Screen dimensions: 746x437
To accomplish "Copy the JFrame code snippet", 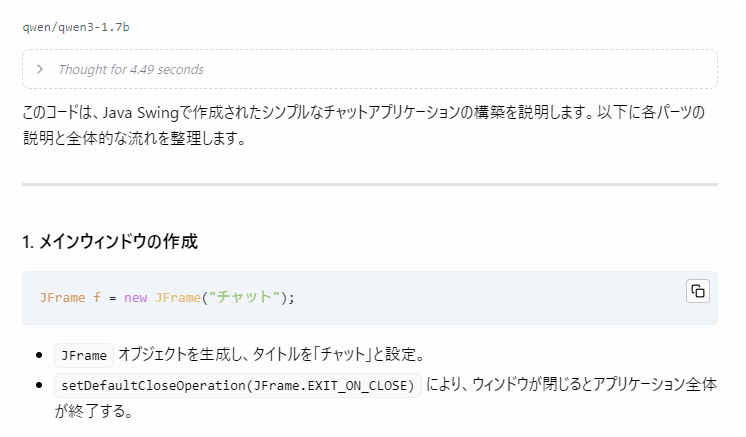I will [x=697, y=291].
